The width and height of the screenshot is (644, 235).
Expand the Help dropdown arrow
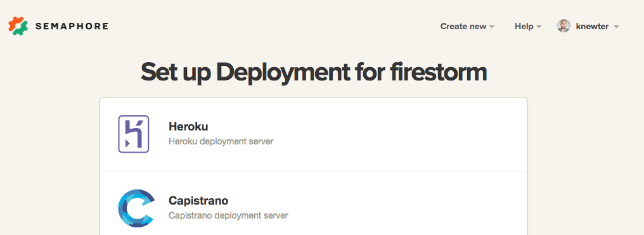(x=539, y=27)
